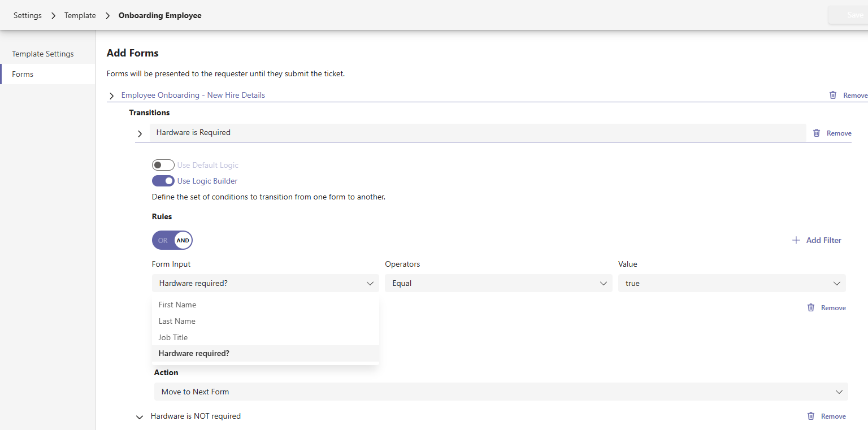Select First Name from the dropdown list

177,305
